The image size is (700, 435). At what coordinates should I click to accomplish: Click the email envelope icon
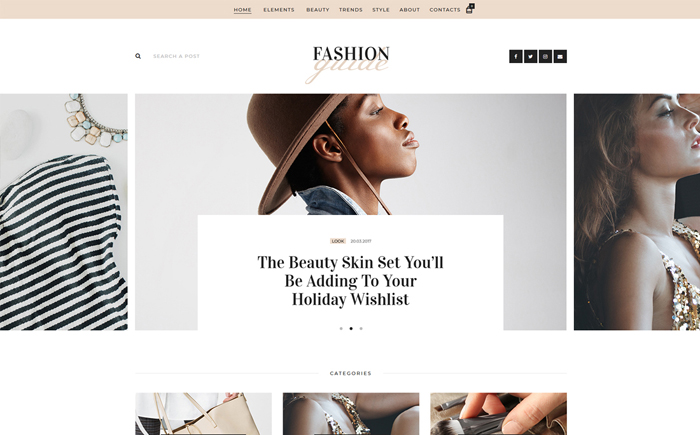(x=560, y=56)
